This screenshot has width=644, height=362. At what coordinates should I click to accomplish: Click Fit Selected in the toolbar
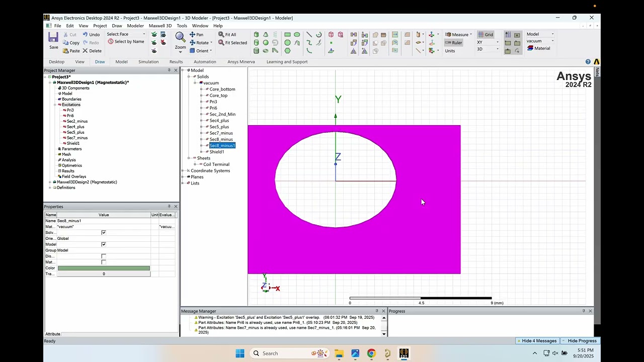point(232,43)
